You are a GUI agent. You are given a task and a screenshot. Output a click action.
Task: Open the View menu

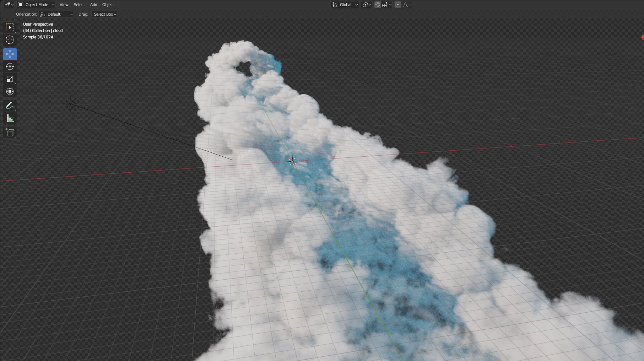click(64, 5)
